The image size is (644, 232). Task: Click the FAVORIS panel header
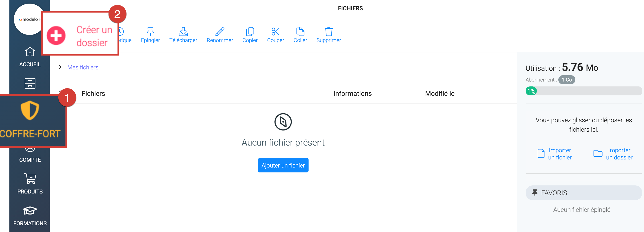(583, 193)
